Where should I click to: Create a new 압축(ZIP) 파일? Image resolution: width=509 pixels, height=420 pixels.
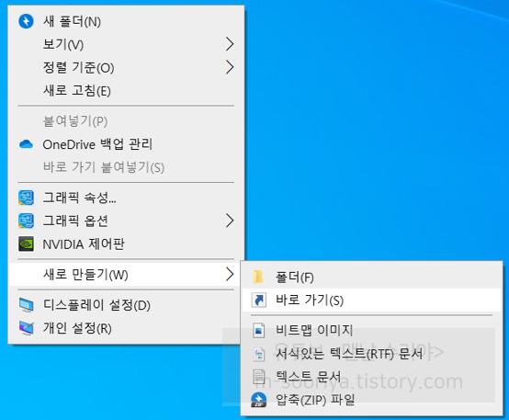tap(372, 400)
